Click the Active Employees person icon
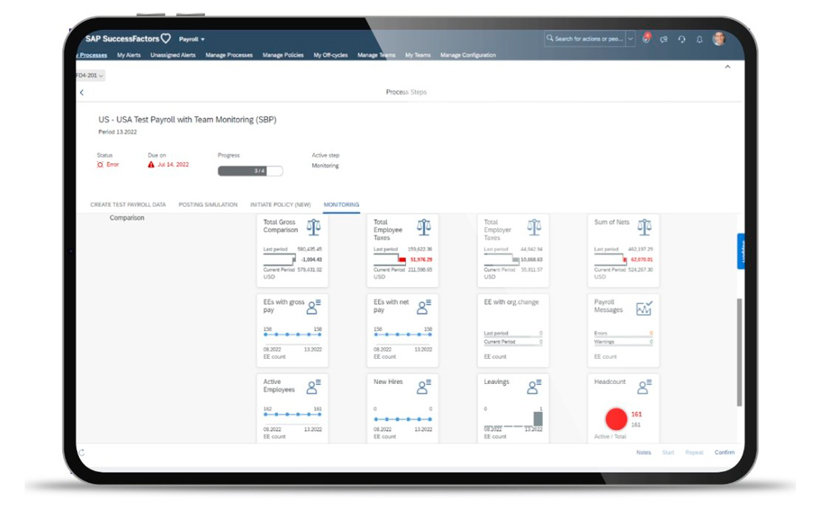Viewport: 820px width, 506px height. (314, 387)
